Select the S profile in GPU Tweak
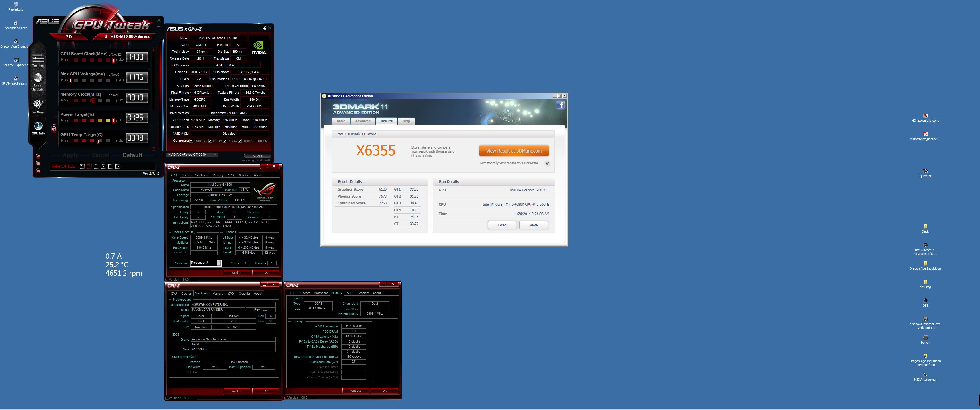The width and height of the screenshot is (980, 410). [110, 166]
